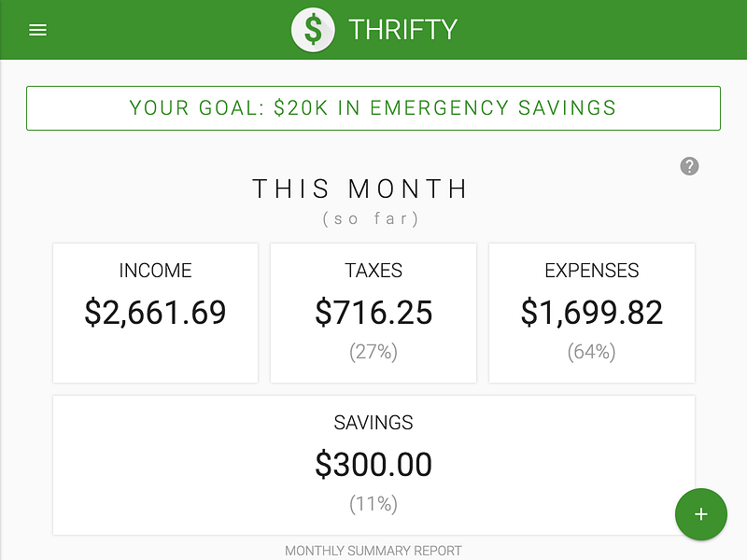Select the SAVINGS card
Screen dimensions: 747x560
pos(373,464)
